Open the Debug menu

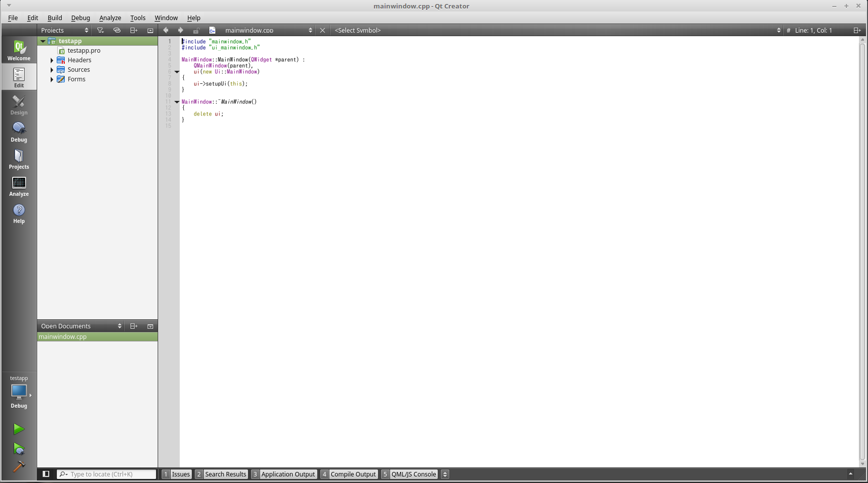80,18
